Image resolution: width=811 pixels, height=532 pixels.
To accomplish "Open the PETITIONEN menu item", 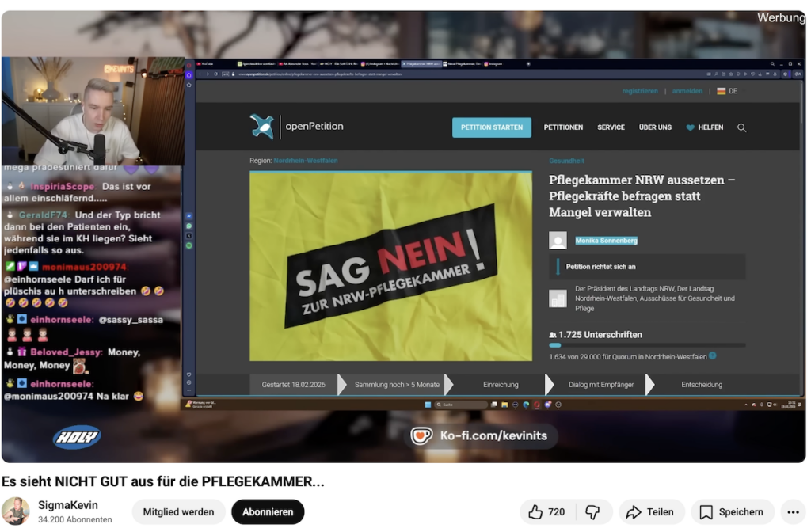I will click(x=563, y=127).
